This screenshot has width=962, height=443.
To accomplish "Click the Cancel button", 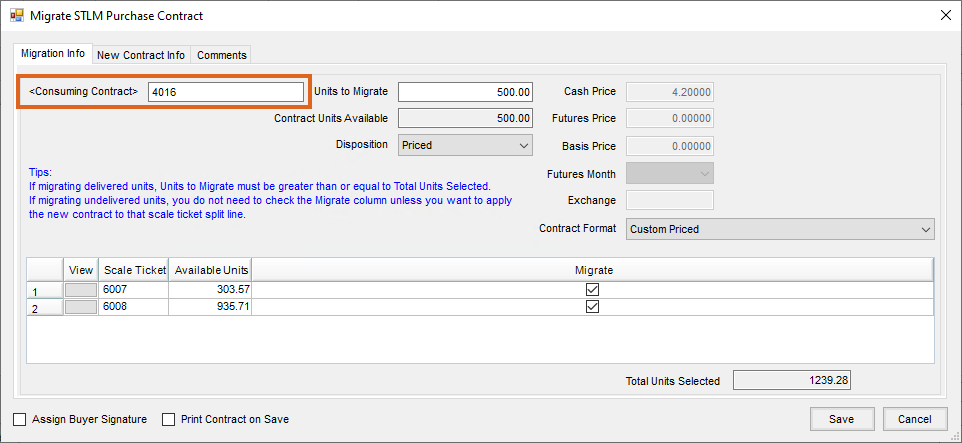I will point(915,419).
